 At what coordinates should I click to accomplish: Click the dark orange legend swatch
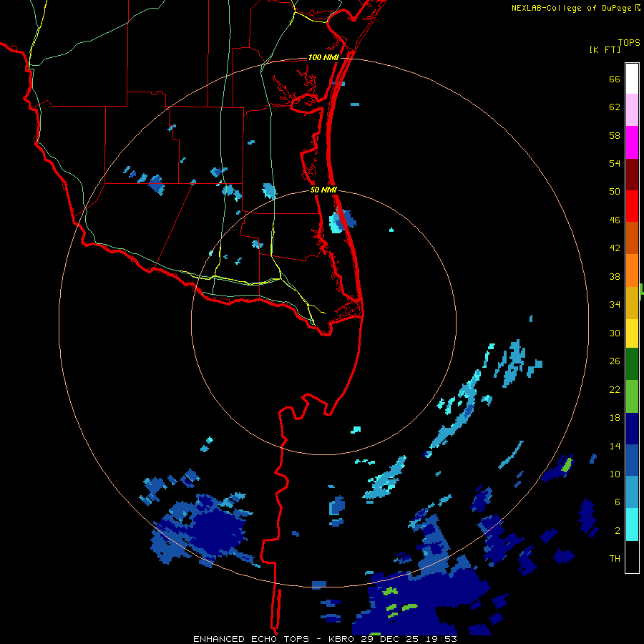[632, 238]
